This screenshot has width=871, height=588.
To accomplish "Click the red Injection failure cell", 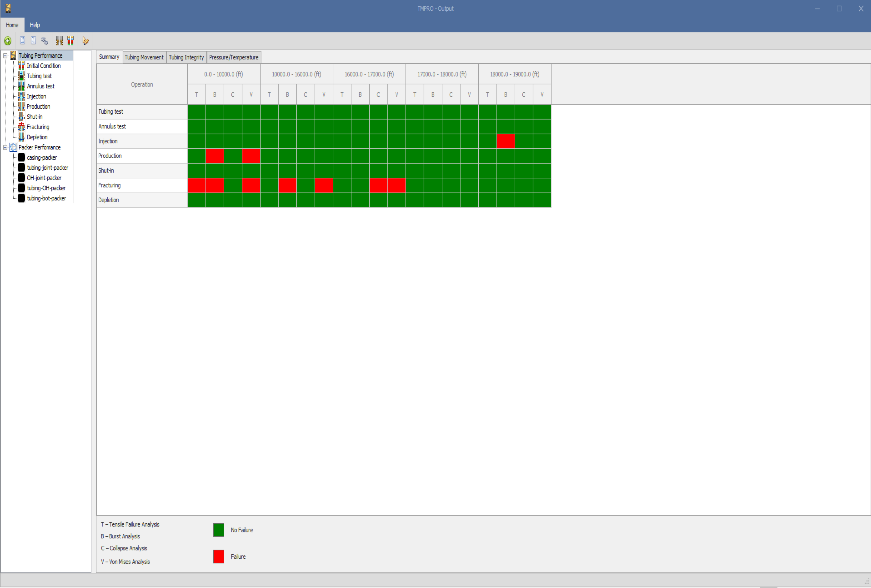I will tap(505, 141).
